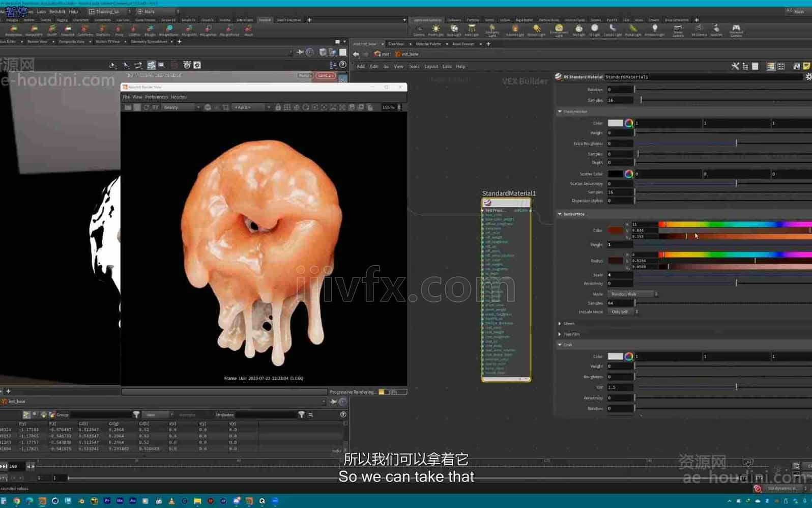Add new pane tab next to Asset Browser
The width and height of the screenshot is (812, 508).
488,44
